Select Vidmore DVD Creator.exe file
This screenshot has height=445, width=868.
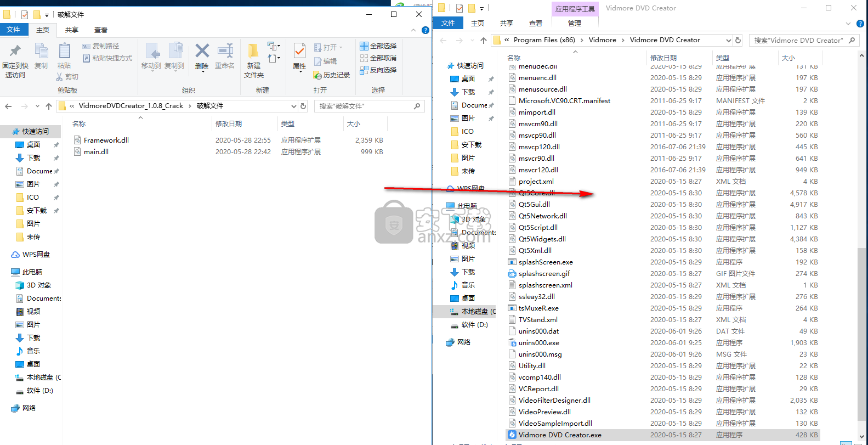(662, 435)
